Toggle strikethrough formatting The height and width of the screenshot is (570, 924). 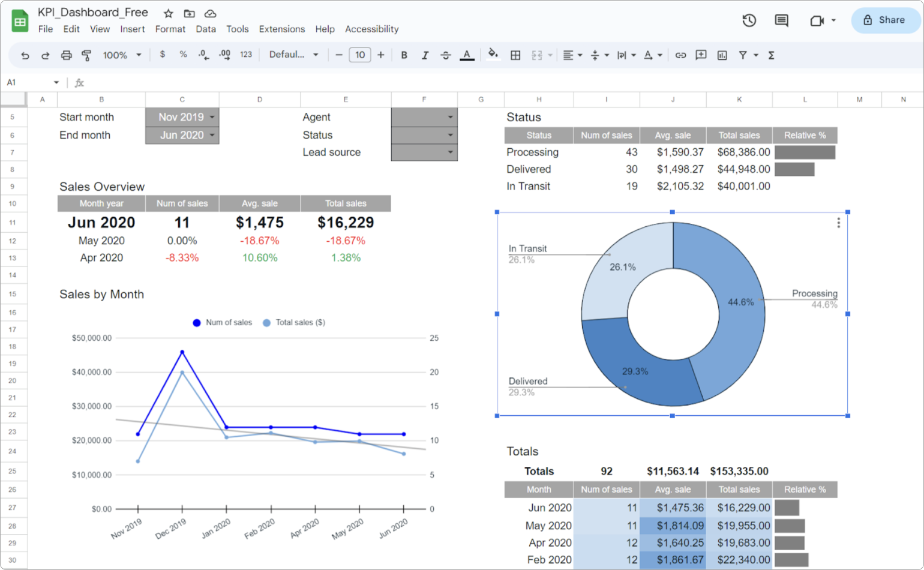pos(445,55)
